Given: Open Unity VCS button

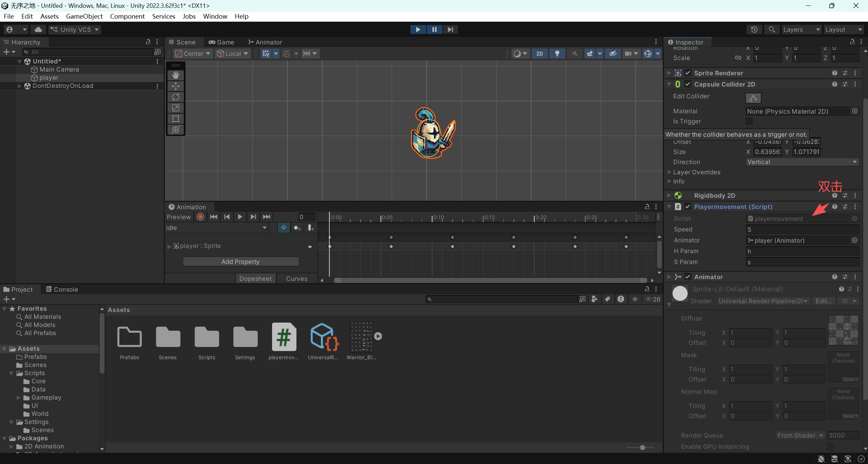Looking at the screenshot, I should coord(75,30).
